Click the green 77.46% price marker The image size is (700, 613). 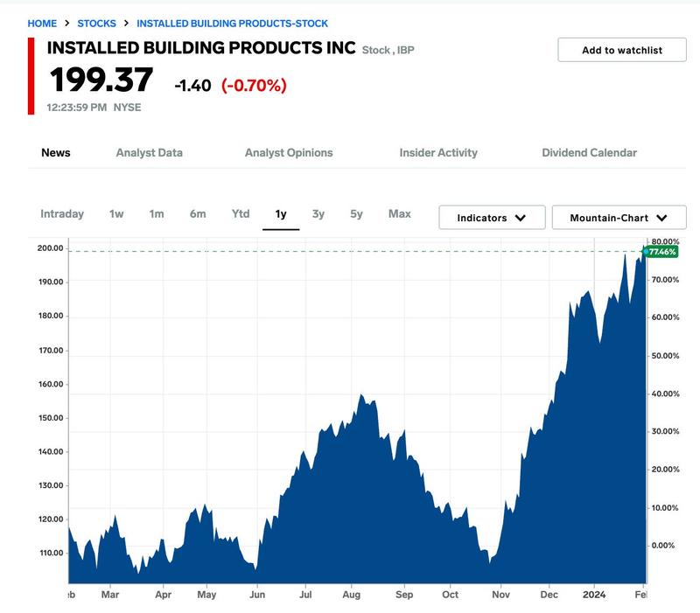click(661, 252)
